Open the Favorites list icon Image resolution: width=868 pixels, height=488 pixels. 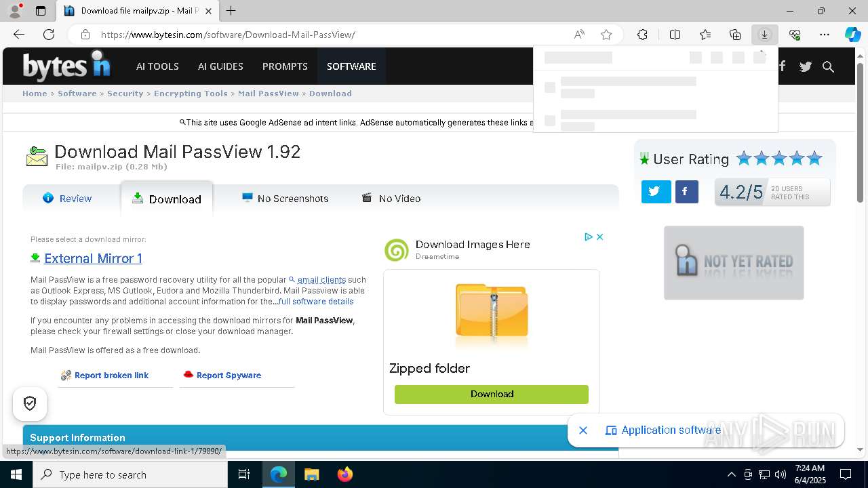pos(705,35)
